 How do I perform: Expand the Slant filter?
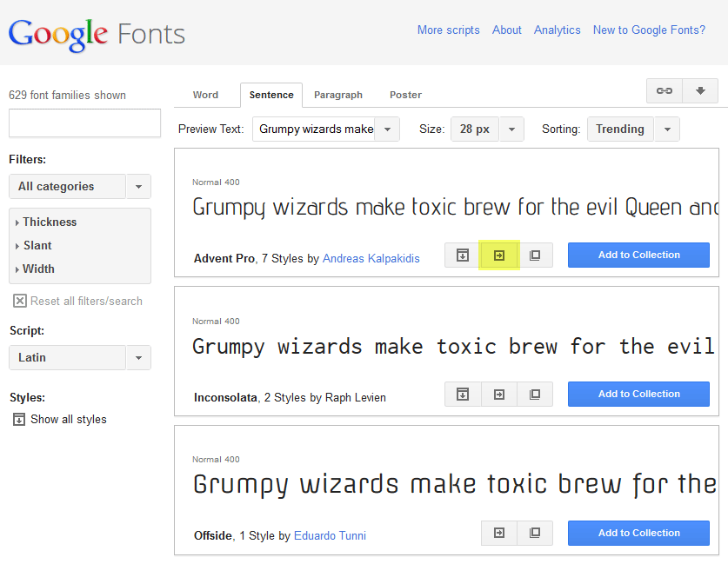[x=37, y=246]
